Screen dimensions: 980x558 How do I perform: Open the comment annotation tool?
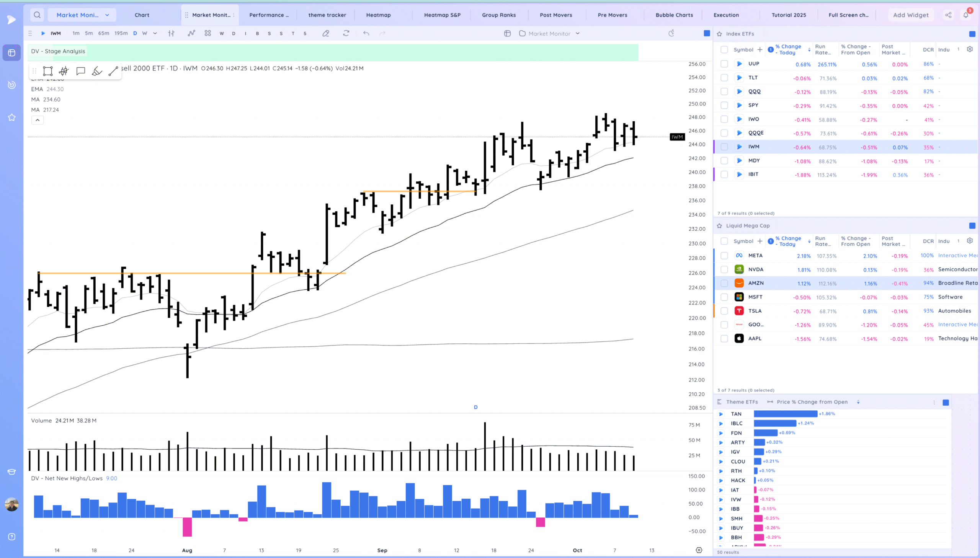click(80, 71)
